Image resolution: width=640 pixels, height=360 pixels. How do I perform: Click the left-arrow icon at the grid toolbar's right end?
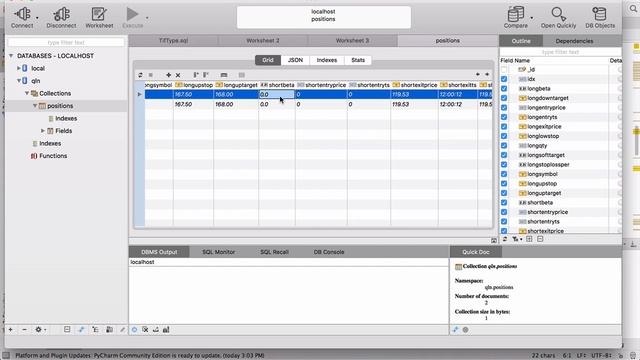pyautogui.click(x=478, y=74)
